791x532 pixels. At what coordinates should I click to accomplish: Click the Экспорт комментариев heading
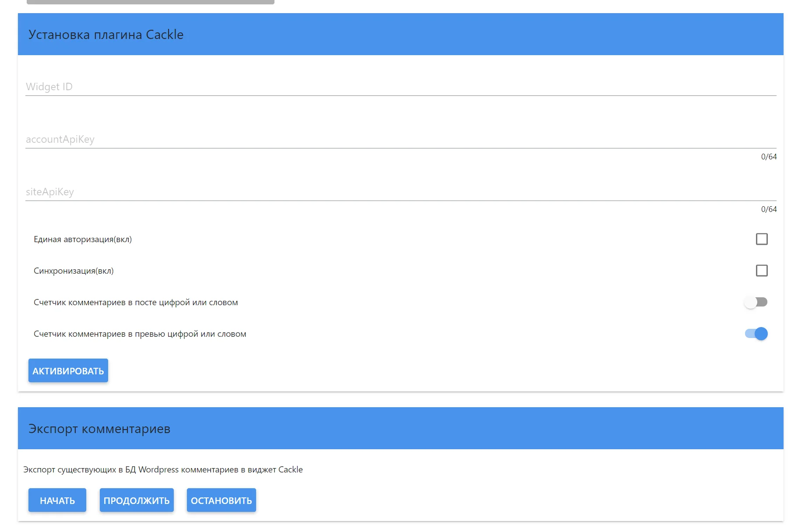click(x=99, y=429)
